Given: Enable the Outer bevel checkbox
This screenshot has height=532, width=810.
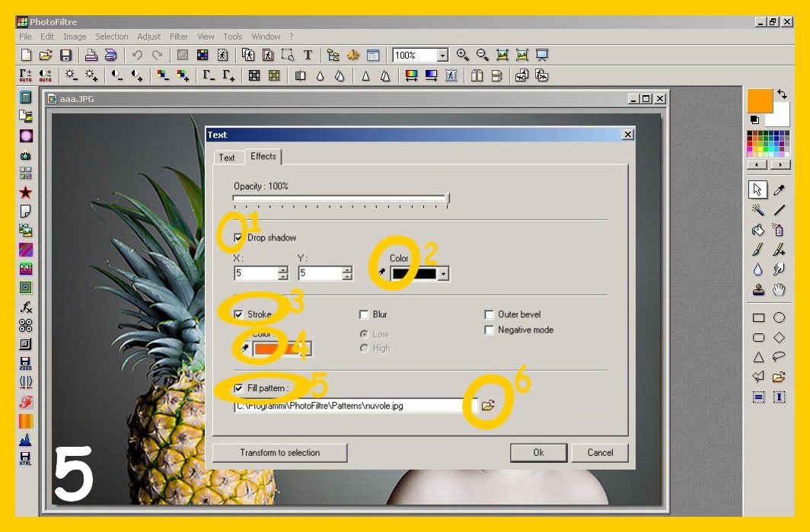Looking at the screenshot, I should [x=489, y=314].
